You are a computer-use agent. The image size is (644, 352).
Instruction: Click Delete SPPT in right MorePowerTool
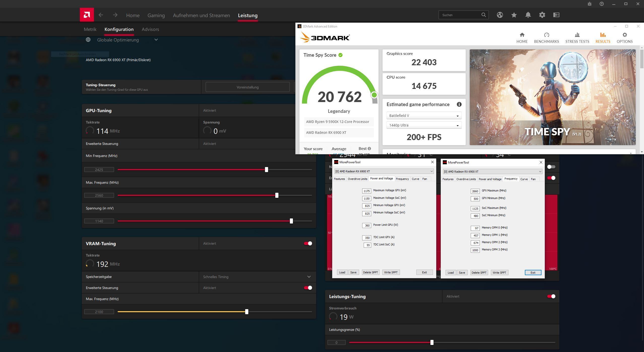tap(479, 273)
